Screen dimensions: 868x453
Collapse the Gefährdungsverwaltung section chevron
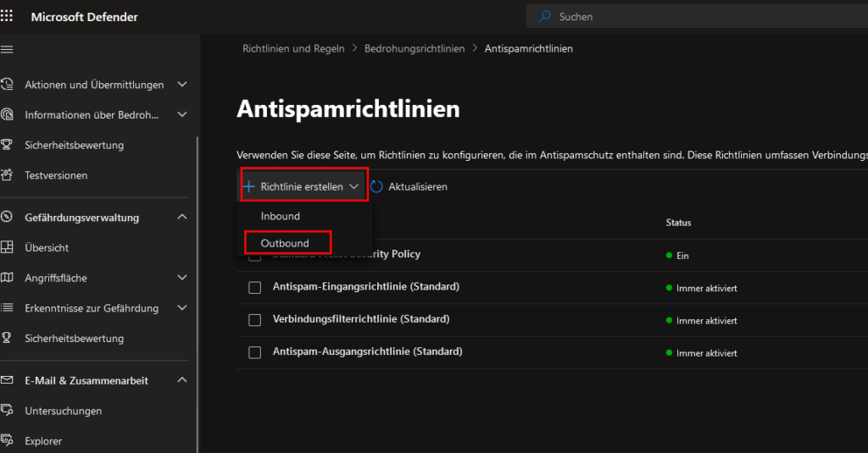(182, 217)
